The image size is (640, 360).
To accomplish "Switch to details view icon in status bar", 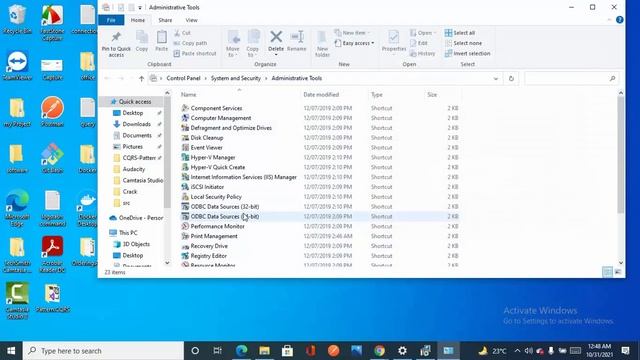I will coord(607,272).
